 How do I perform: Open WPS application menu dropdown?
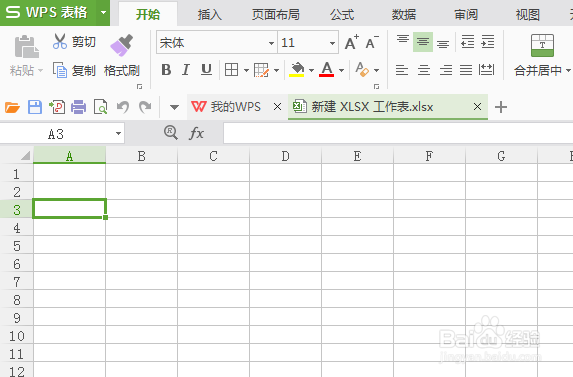[x=103, y=13]
